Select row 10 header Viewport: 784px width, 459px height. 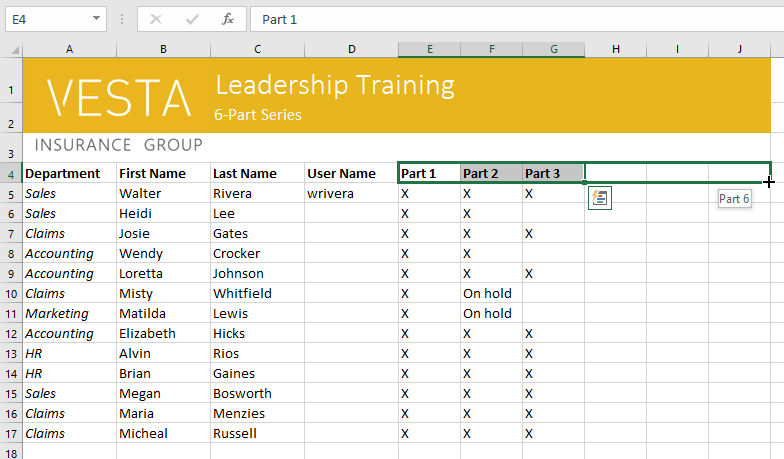11,293
